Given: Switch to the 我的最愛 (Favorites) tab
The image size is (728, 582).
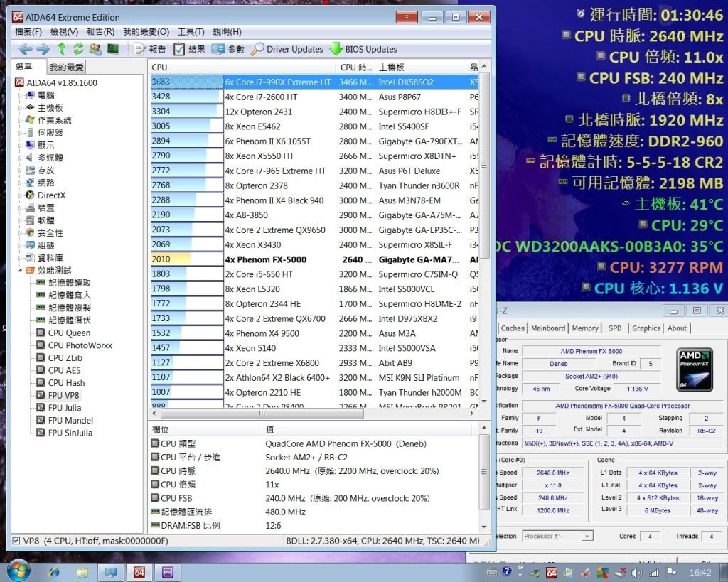Looking at the screenshot, I should pyautogui.click(x=66, y=68).
